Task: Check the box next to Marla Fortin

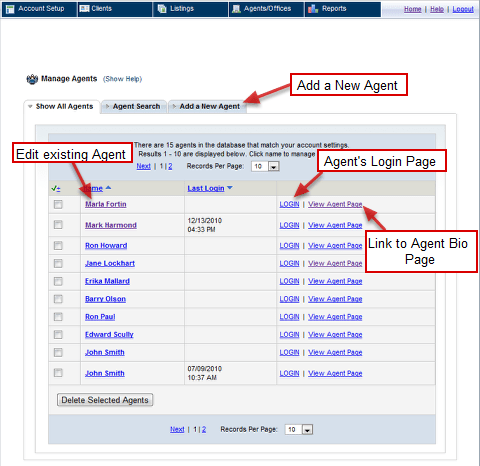Action: (58, 204)
